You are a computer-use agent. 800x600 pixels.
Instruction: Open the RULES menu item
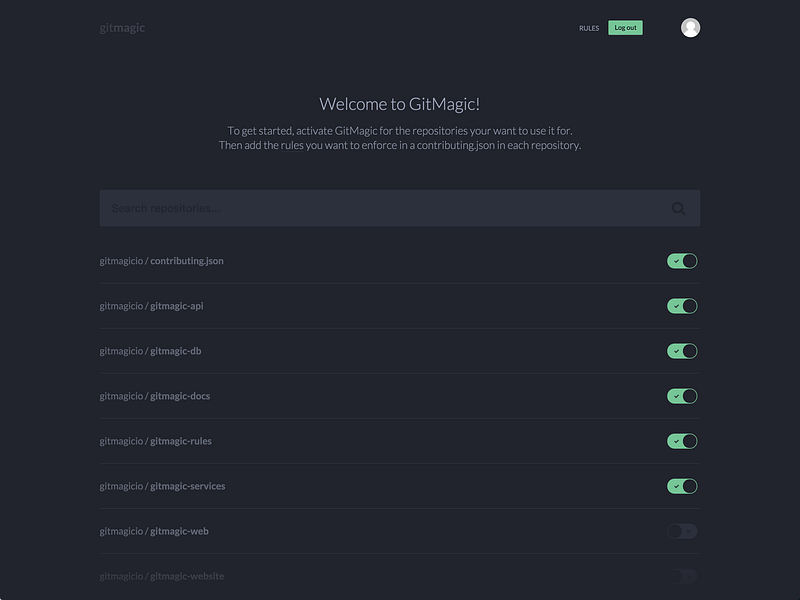(587, 28)
